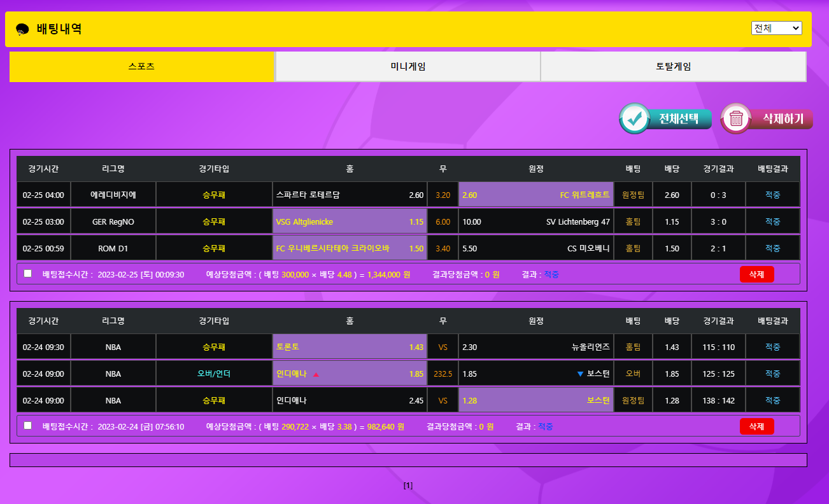
Task: Click the betting history header icon
Action: tap(22, 29)
